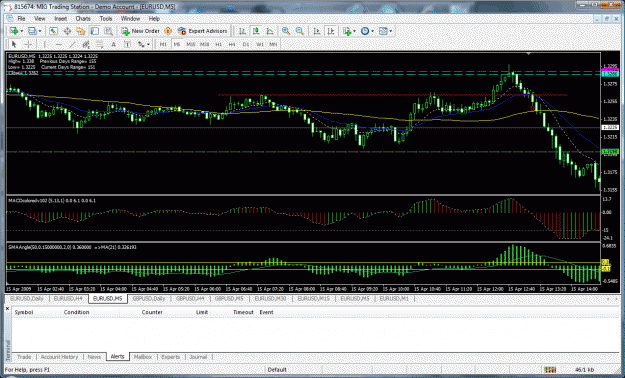Toggle the chart auto scroll icon
This screenshot has height=378, width=625.
317,31
